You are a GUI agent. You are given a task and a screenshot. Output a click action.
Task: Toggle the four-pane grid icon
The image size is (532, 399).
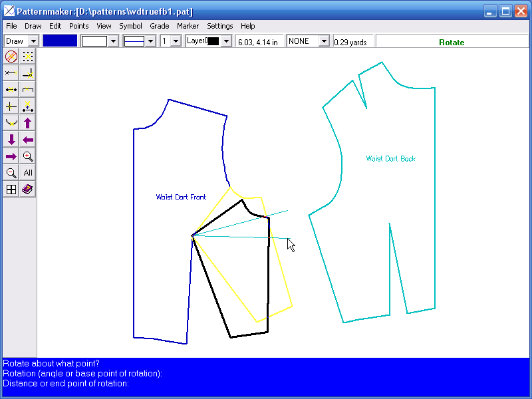tap(11, 190)
